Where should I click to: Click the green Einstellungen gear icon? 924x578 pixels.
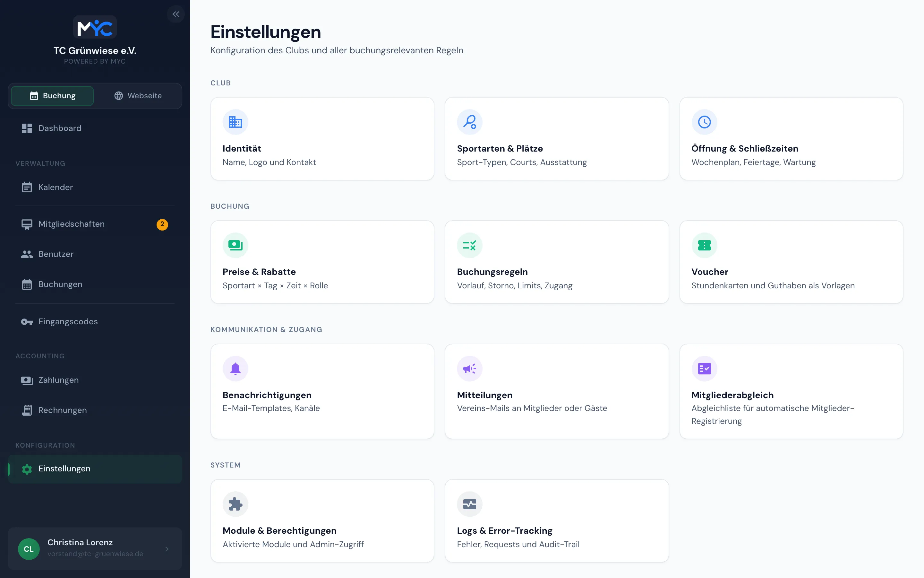click(x=27, y=469)
